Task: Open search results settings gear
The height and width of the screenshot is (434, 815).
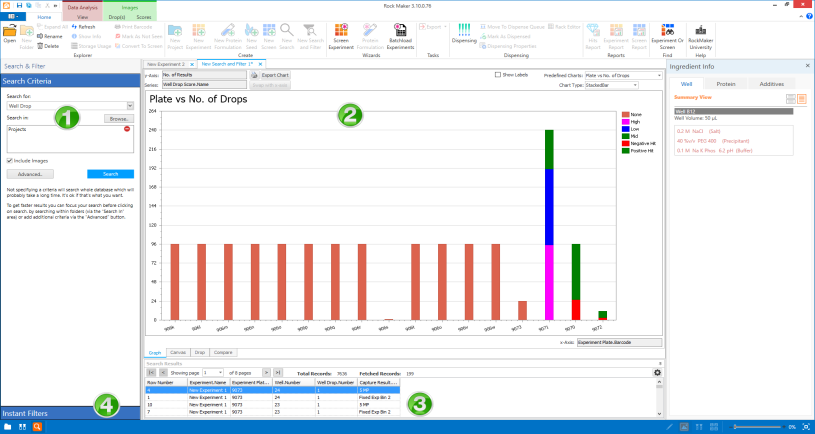Action: (657, 372)
